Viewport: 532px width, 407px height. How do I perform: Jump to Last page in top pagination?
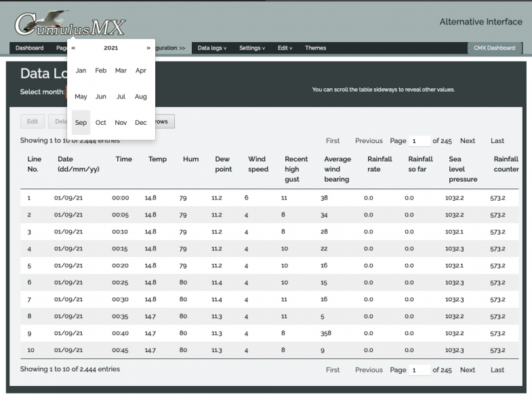click(x=497, y=141)
